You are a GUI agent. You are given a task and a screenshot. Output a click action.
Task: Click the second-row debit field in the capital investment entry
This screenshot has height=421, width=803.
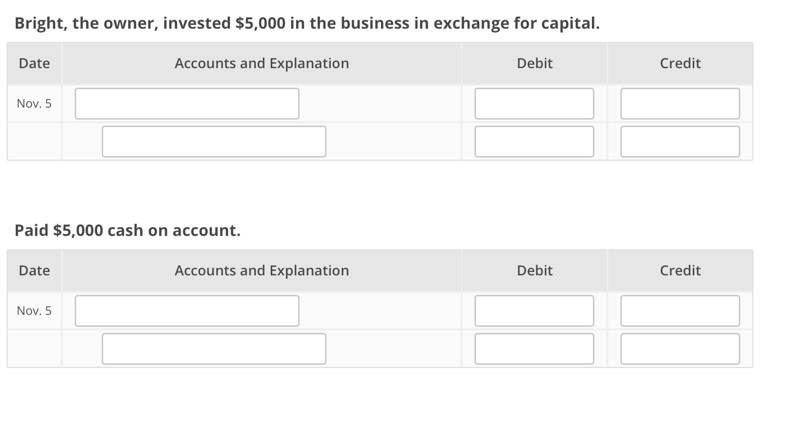pos(534,141)
